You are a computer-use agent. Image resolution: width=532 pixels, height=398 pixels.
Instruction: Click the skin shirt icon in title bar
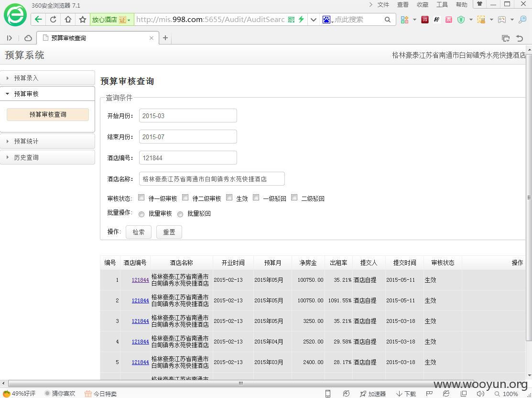(479, 4)
